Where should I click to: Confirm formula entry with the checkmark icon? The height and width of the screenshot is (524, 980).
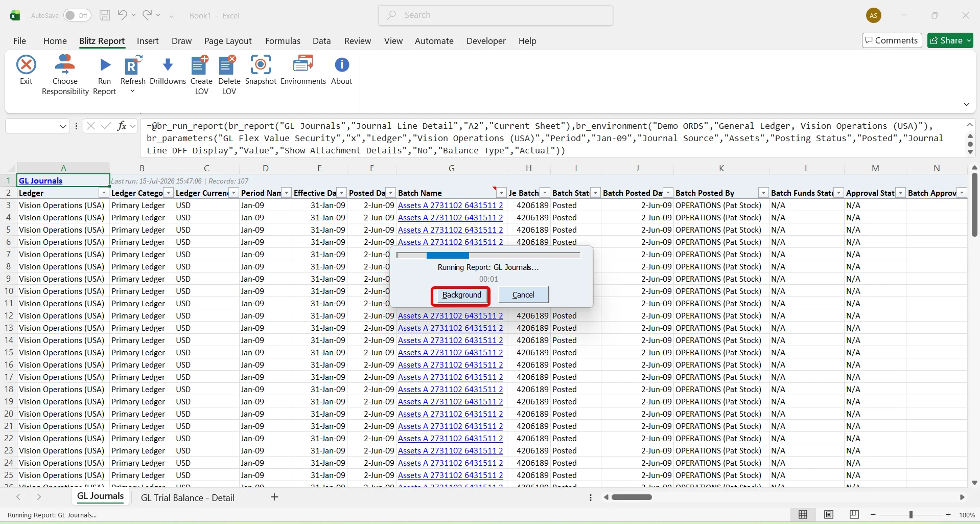pos(106,126)
